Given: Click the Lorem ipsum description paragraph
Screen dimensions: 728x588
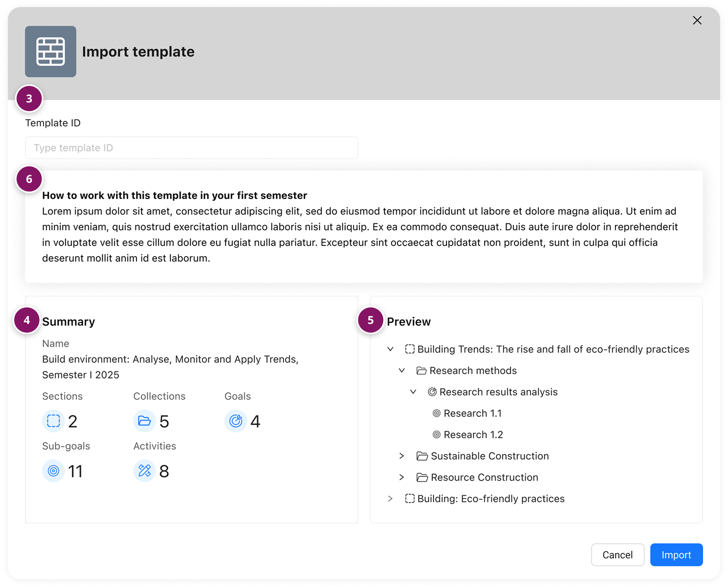Looking at the screenshot, I should [360, 234].
